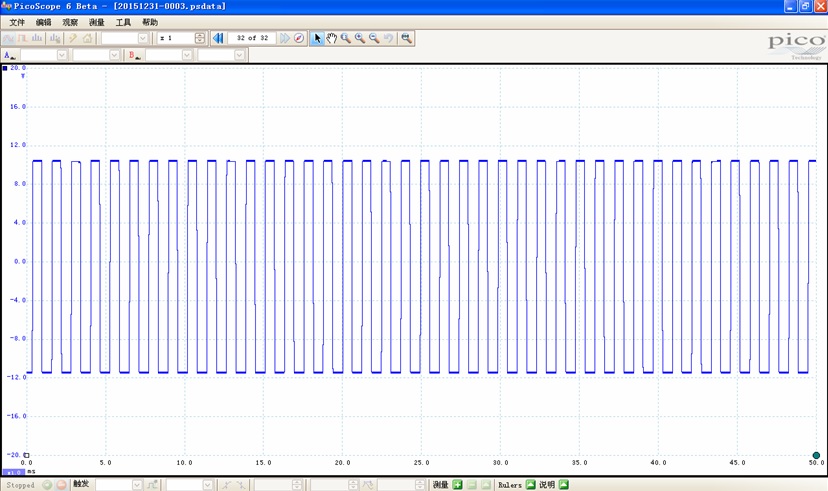The height and width of the screenshot is (491, 828).
Task: Click the green trigger marker on time axis
Action: point(816,455)
